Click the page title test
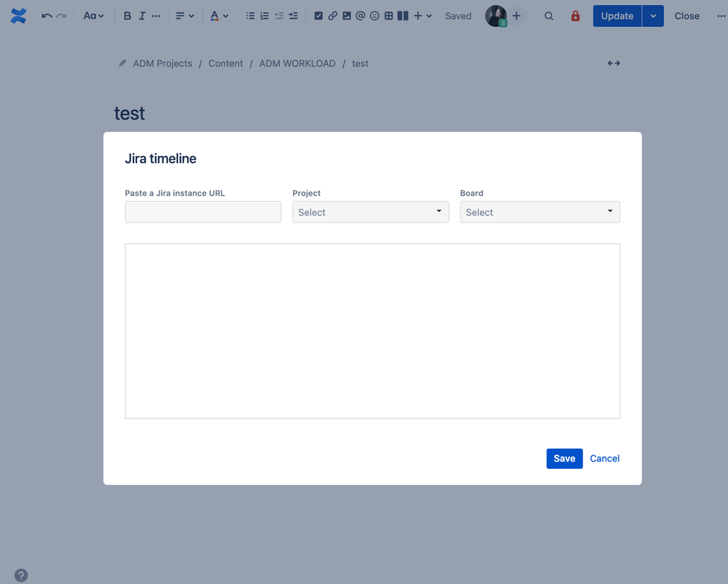 [130, 113]
